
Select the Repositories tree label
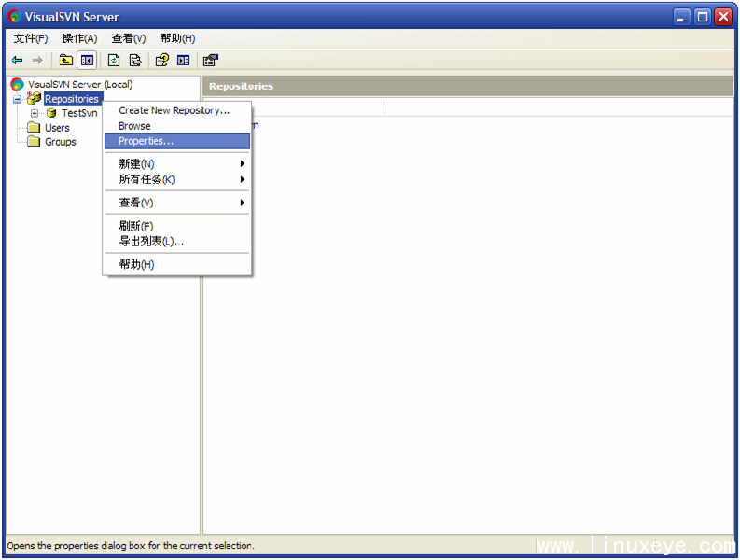point(72,99)
